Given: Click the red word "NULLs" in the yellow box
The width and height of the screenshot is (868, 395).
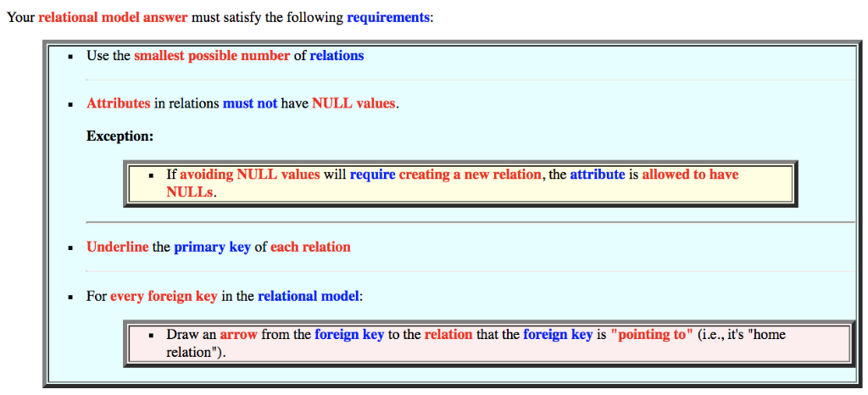Looking at the screenshot, I should coord(189,192).
